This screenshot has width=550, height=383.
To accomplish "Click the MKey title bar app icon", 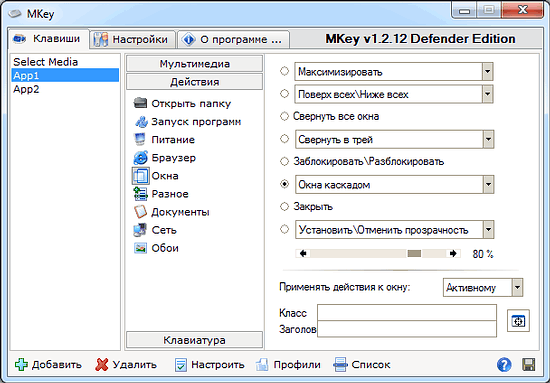I will 15,14.
